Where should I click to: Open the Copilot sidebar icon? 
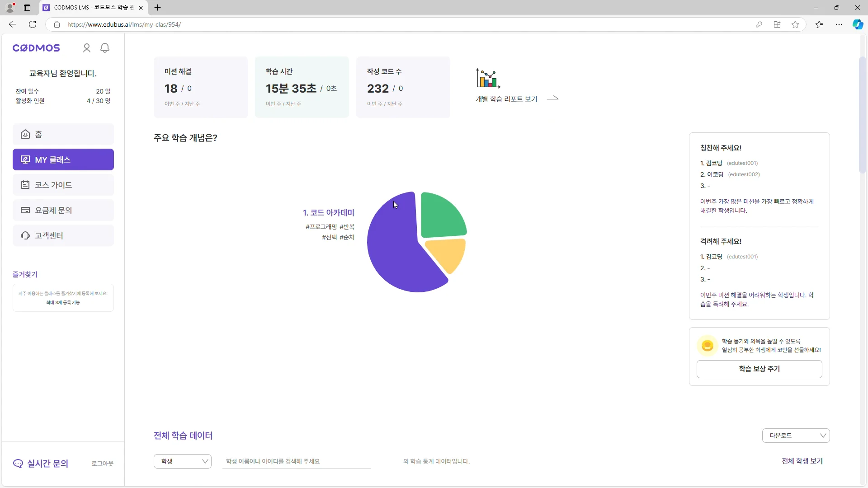[x=858, y=24]
